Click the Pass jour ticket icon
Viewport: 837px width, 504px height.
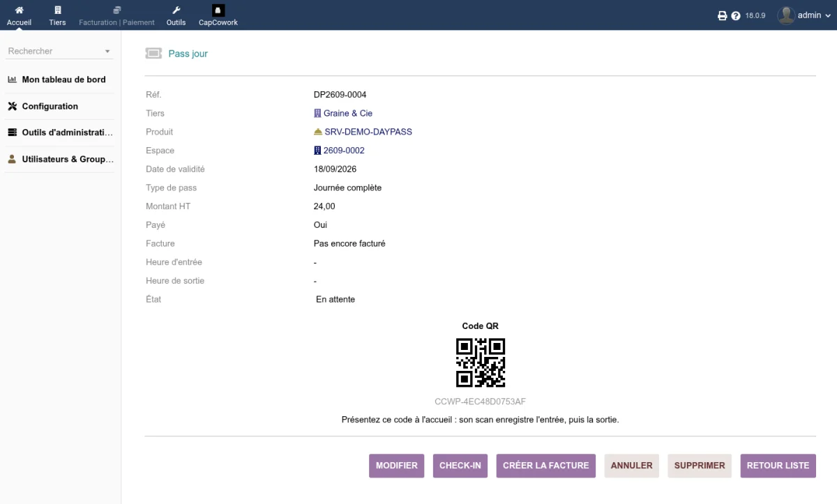153,53
